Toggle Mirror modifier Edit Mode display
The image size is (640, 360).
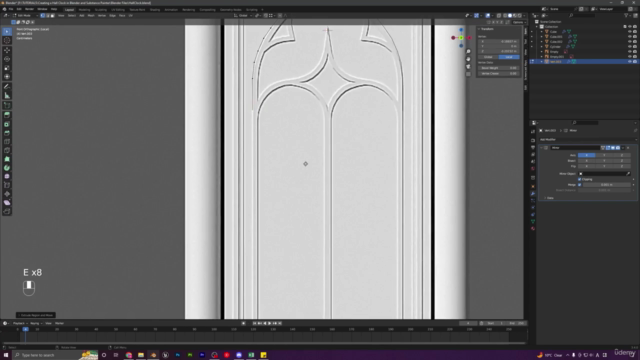tap(608, 148)
